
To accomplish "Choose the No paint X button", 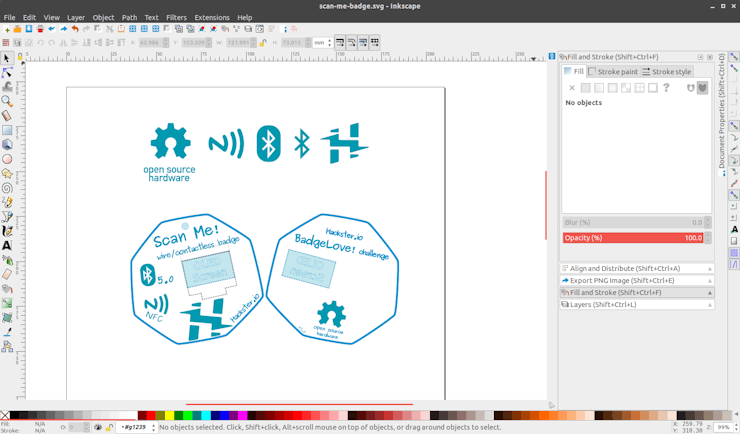I will pyautogui.click(x=572, y=88).
